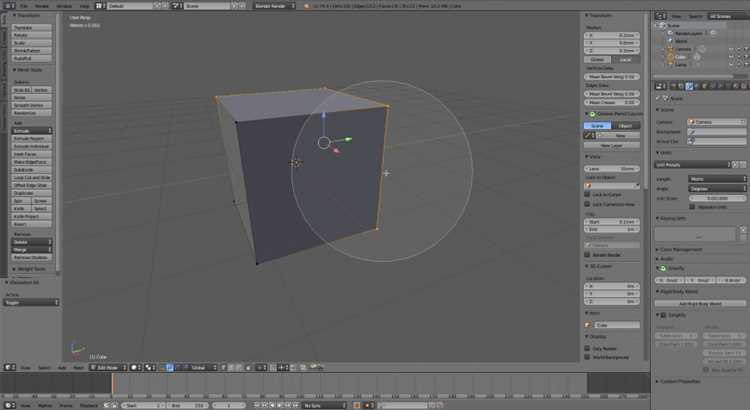Open the Extrude dropdown in Add section
This screenshot has width=750, height=410.
tap(32, 131)
